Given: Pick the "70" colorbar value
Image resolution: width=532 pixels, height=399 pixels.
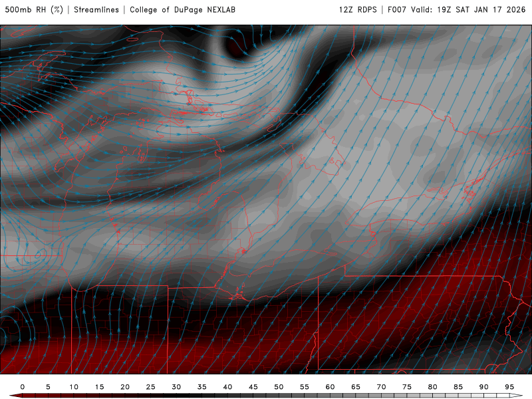Looking at the screenshot, I should tap(381, 387).
